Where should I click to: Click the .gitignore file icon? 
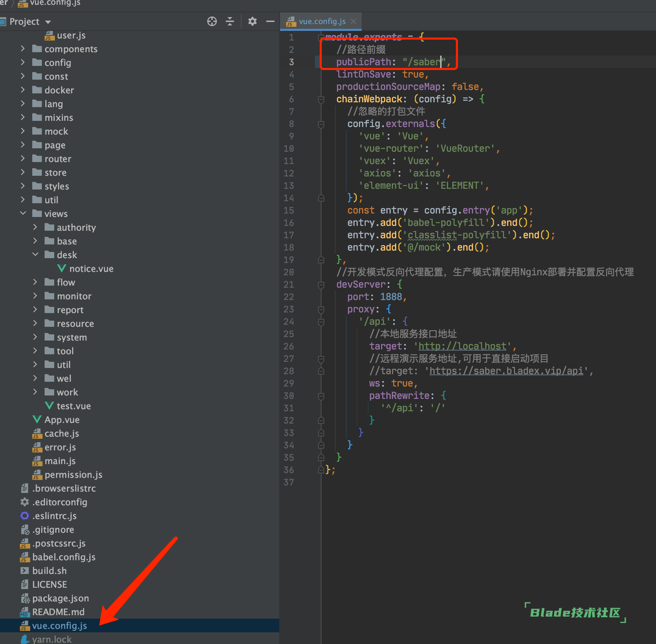25,530
